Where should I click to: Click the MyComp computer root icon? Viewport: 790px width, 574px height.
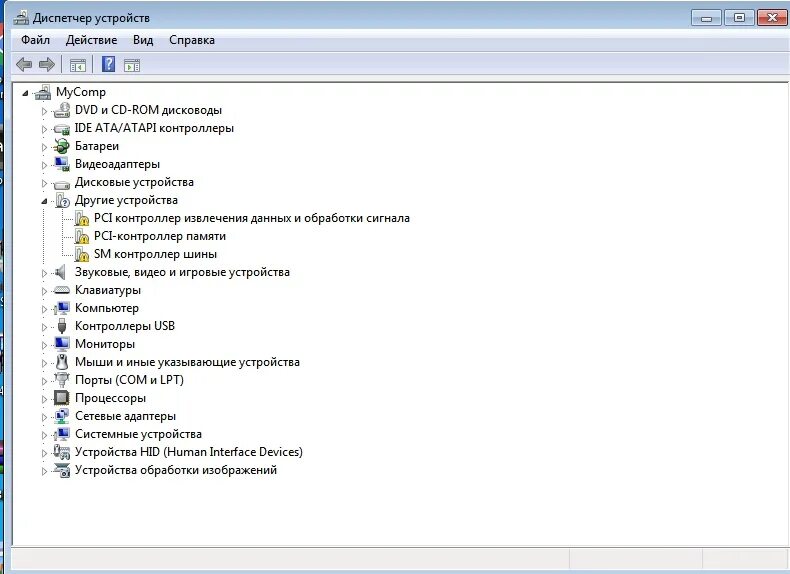click(x=43, y=92)
